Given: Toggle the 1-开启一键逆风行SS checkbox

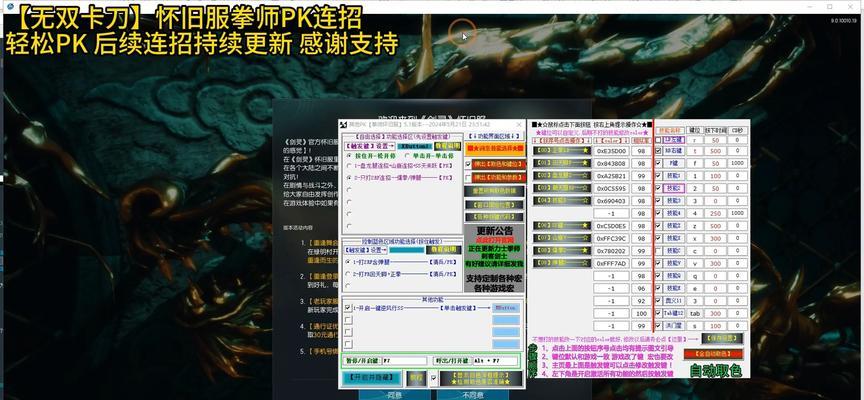Looking at the screenshot, I should (348, 307).
